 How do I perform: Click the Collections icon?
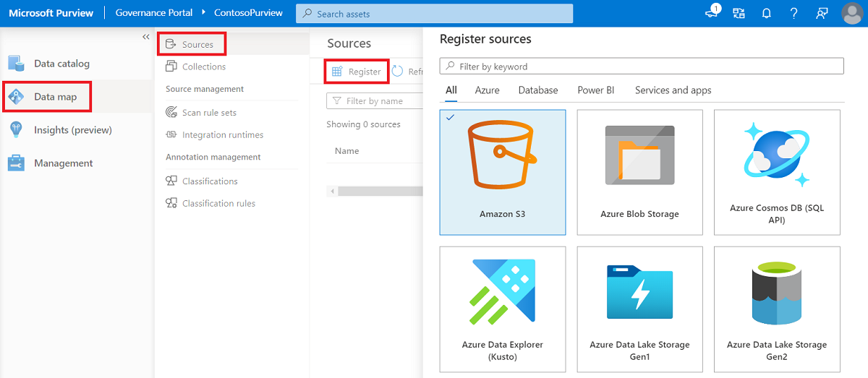coord(171,66)
